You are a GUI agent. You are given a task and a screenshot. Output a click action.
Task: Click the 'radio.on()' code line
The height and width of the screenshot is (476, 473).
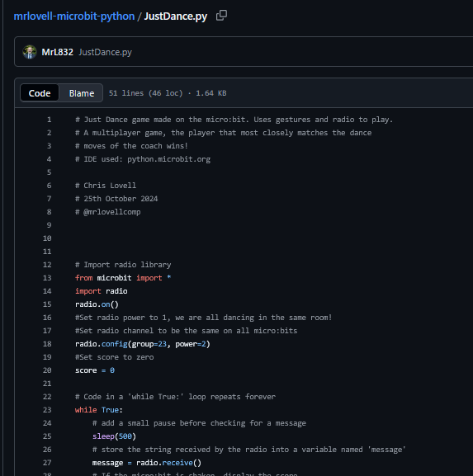(x=97, y=304)
